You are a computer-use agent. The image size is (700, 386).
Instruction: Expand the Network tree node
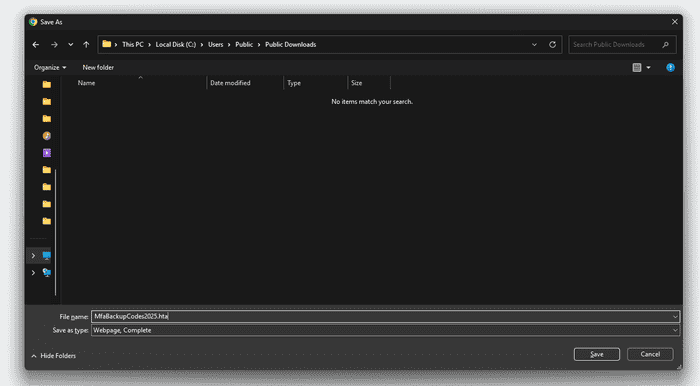(x=33, y=273)
